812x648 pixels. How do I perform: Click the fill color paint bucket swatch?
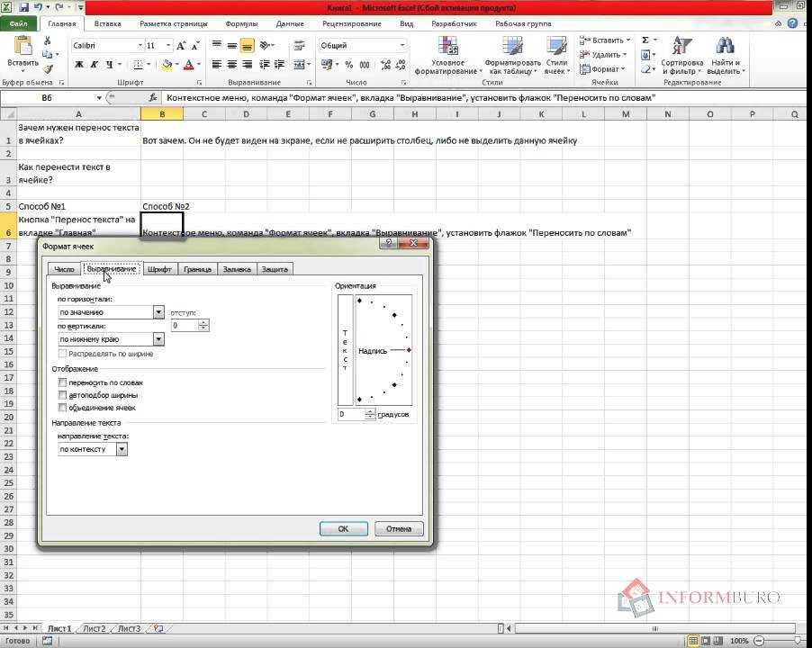167,65
